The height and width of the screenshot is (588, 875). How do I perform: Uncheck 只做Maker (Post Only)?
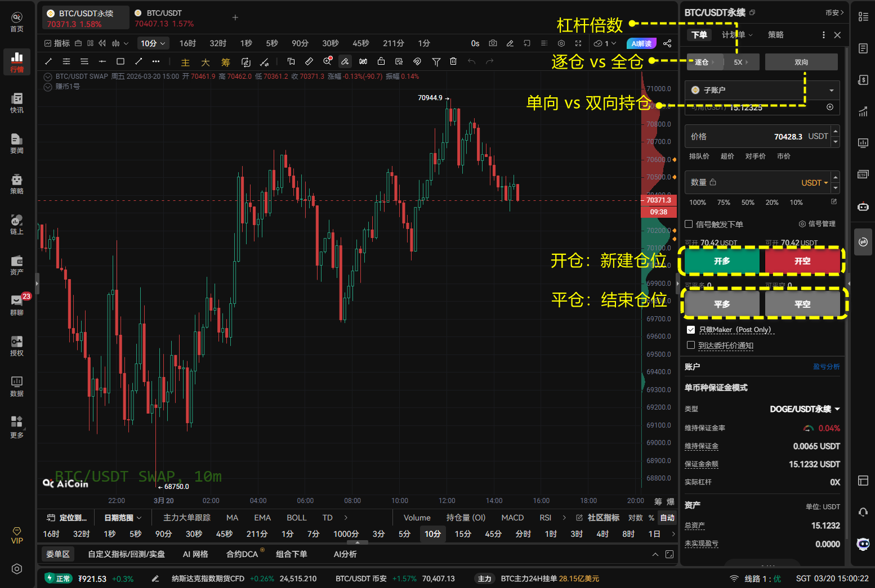pyautogui.click(x=691, y=329)
